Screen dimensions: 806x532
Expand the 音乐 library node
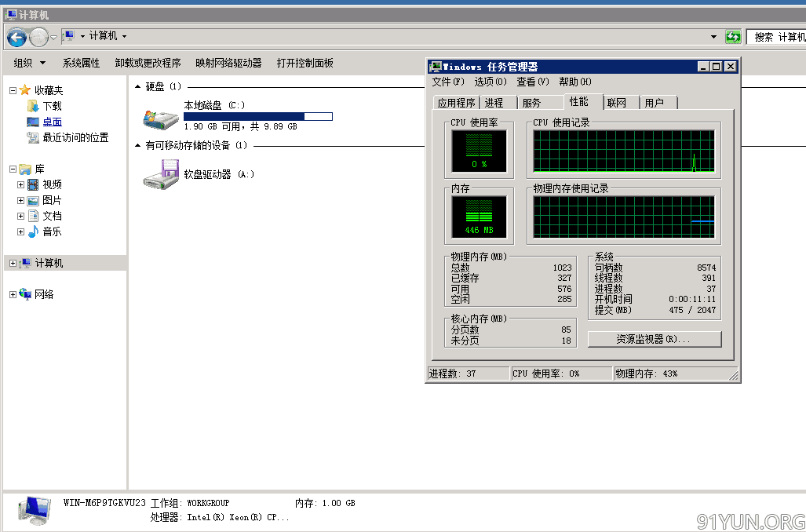(x=20, y=231)
